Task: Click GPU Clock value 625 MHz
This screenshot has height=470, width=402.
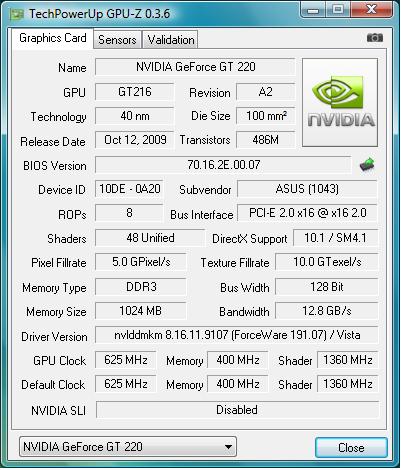Action: click(126, 360)
